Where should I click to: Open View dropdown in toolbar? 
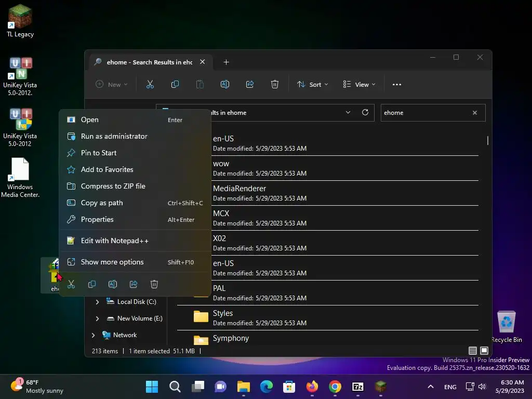click(x=360, y=85)
